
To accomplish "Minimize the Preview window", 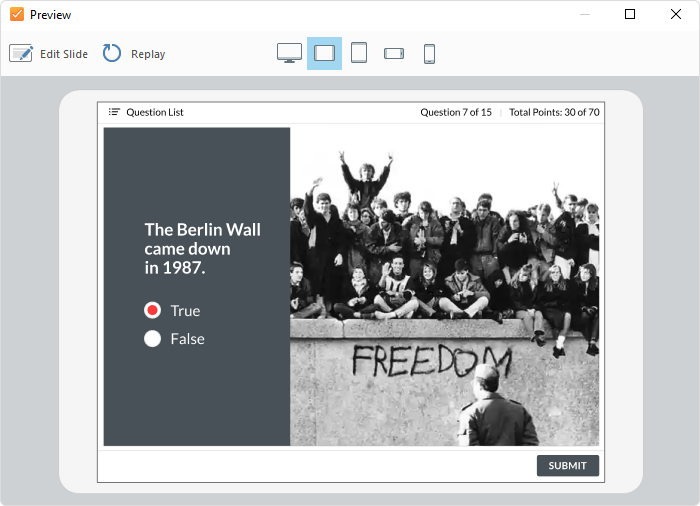I will click(585, 14).
